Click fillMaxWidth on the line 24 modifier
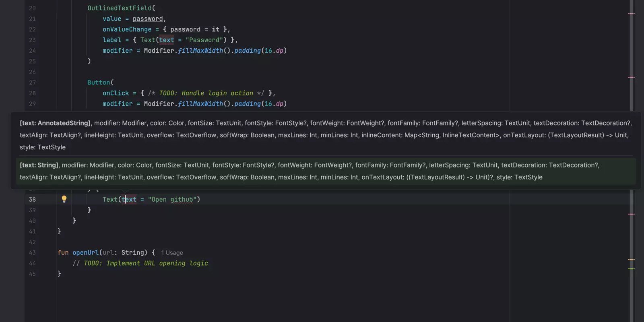Viewport: 644px width, 322px height. click(200, 51)
